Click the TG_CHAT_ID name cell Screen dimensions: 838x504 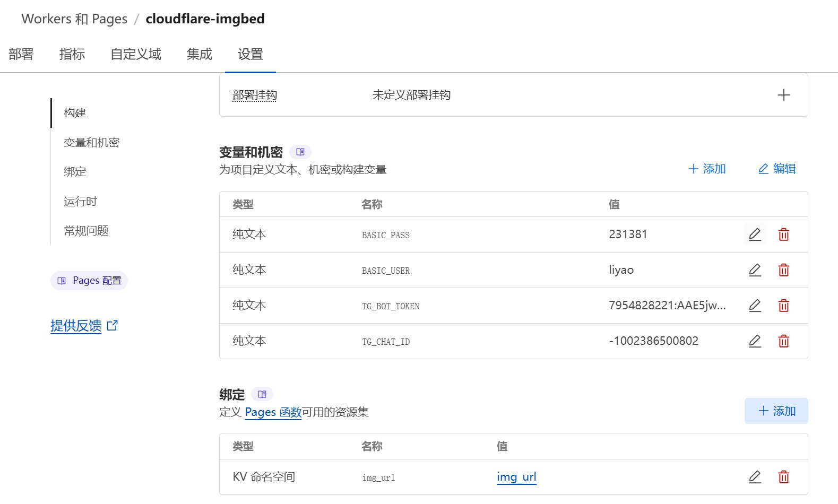tap(386, 342)
